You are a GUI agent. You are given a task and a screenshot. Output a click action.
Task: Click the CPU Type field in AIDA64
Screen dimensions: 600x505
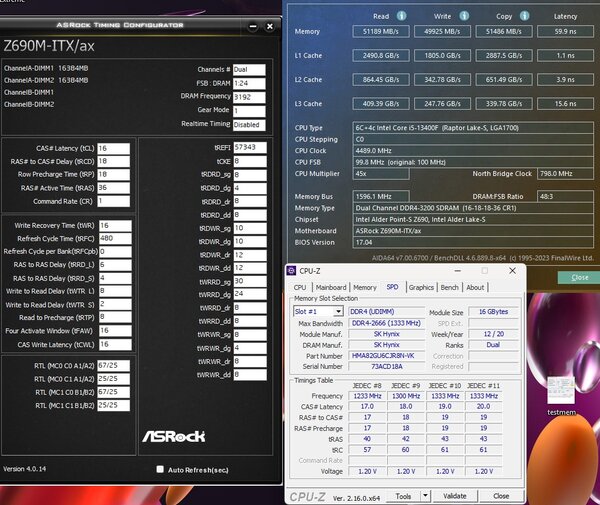point(473,128)
